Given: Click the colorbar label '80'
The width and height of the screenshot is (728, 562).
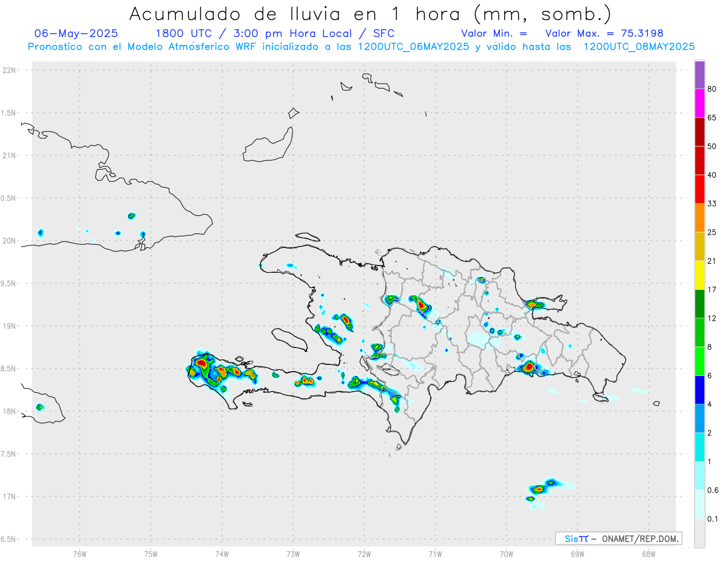Looking at the screenshot, I should (x=712, y=89).
